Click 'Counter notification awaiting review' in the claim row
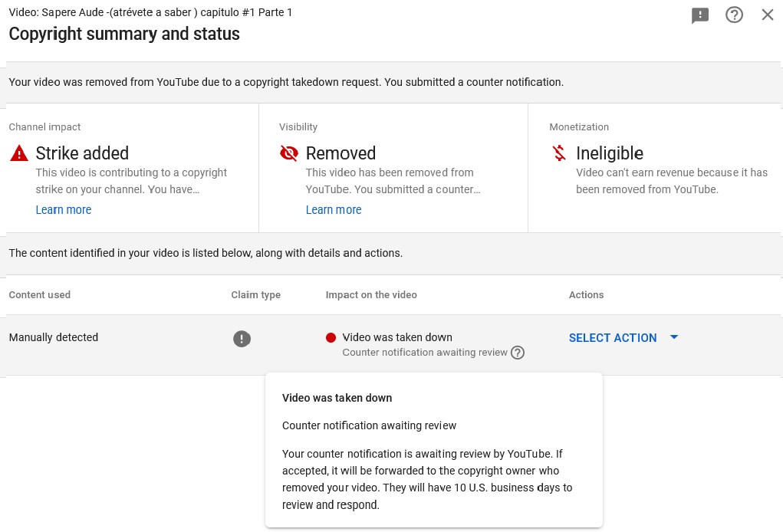This screenshot has width=783, height=532. tap(425, 353)
